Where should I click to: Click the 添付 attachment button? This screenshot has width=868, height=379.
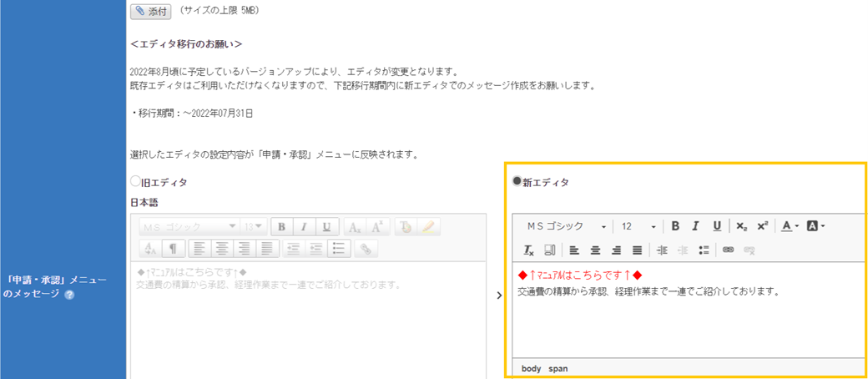click(151, 11)
